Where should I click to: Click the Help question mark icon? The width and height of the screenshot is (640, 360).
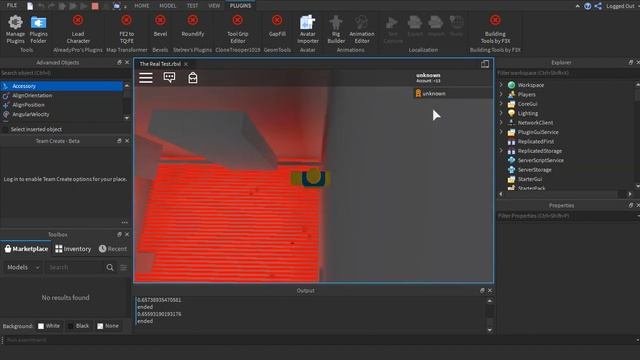pyautogui.click(x=588, y=6)
